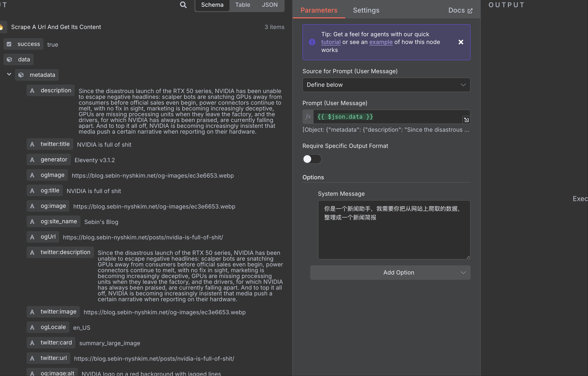Image resolution: width=588 pixels, height=376 pixels.
Task: Click the fx expression icon in Prompt field
Action: click(308, 116)
